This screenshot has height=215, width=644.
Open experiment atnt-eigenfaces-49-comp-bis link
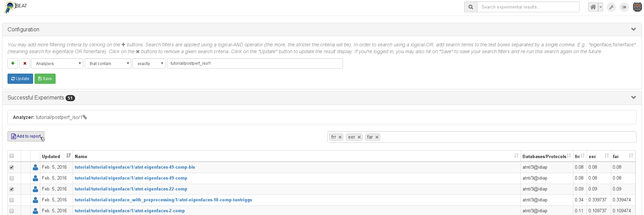pyautogui.click(x=135, y=167)
